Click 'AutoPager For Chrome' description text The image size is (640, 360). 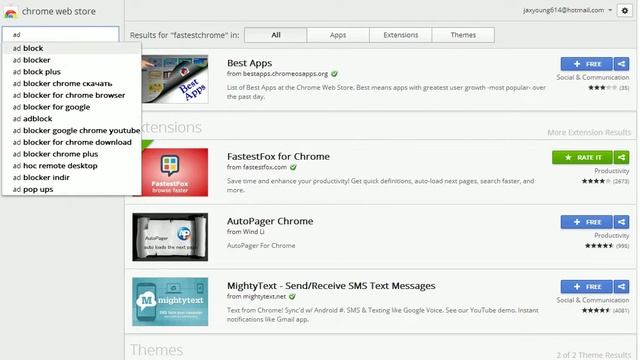point(261,246)
